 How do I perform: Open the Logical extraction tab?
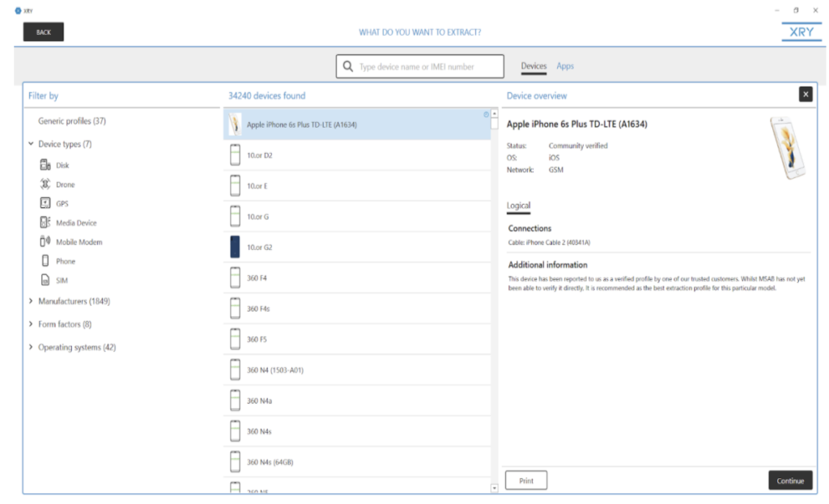point(519,205)
